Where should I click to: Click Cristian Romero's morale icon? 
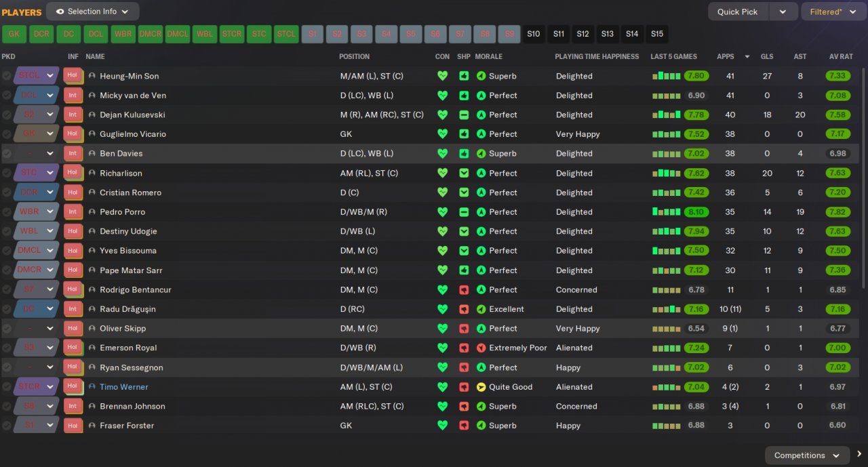click(481, 192)
